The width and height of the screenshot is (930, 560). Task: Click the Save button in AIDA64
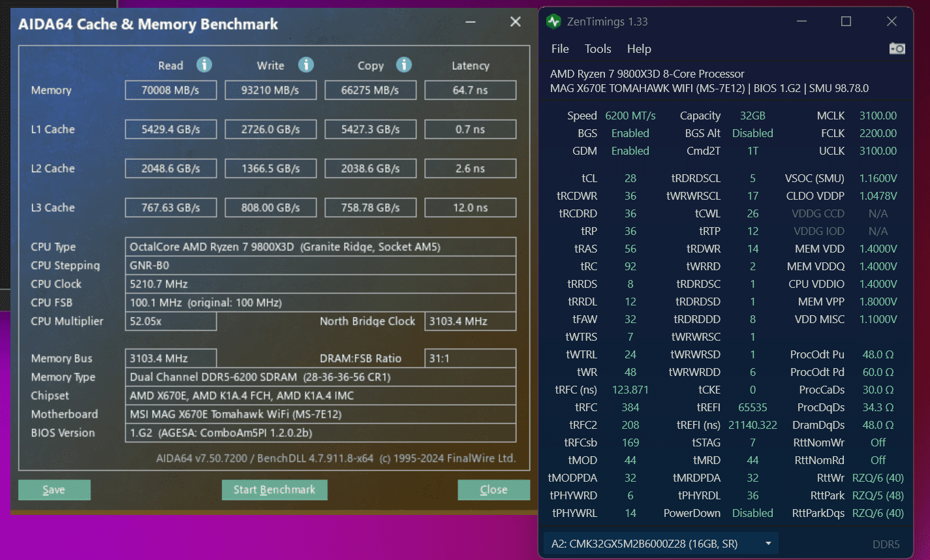point(54,490)
